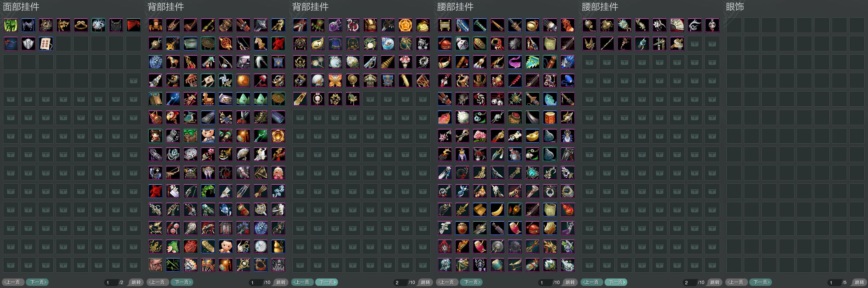This screenshot has height=288, width=868.
Task: Select the orange yin-yang orb item
Action: click(x=243, y=81)
